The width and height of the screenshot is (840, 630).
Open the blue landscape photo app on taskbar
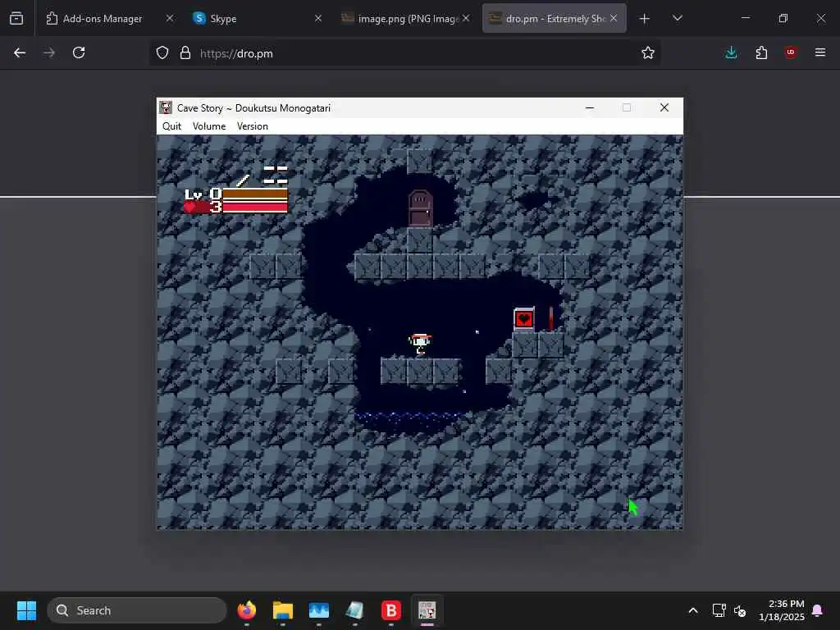click(x=319, y=610)
